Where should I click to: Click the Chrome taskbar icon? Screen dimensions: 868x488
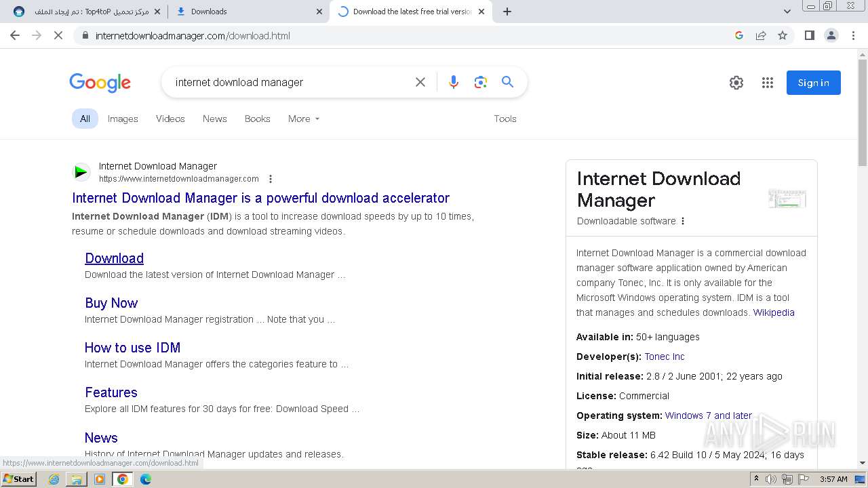tap(123, 479)
